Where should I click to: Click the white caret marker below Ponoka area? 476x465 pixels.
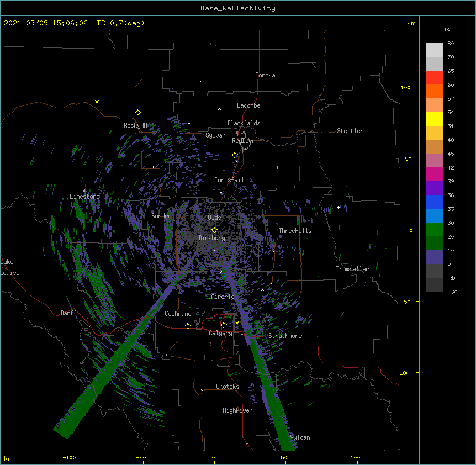click(202, 81)
